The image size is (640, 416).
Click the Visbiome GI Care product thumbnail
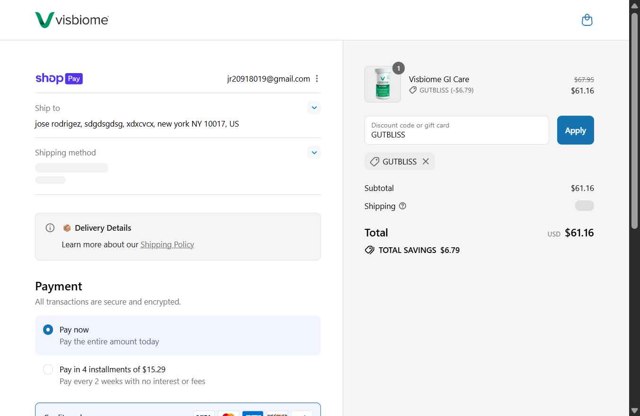[382, 84]
